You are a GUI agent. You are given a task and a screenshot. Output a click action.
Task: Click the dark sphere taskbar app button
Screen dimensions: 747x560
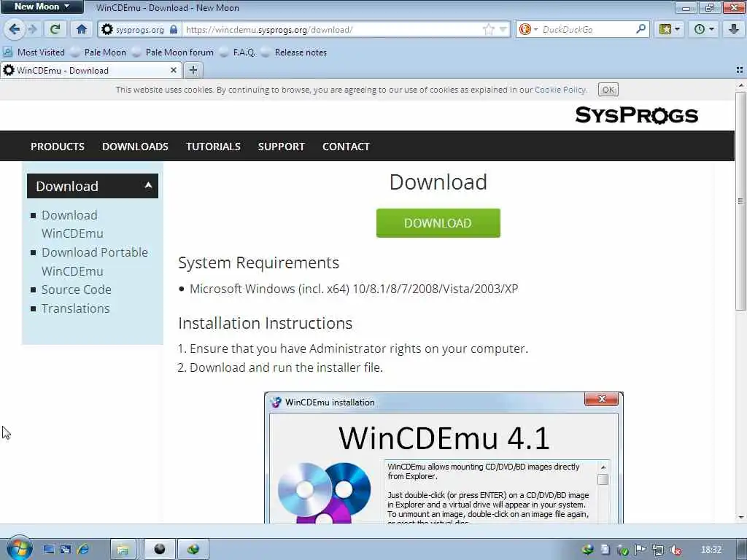tap(160, 550)
